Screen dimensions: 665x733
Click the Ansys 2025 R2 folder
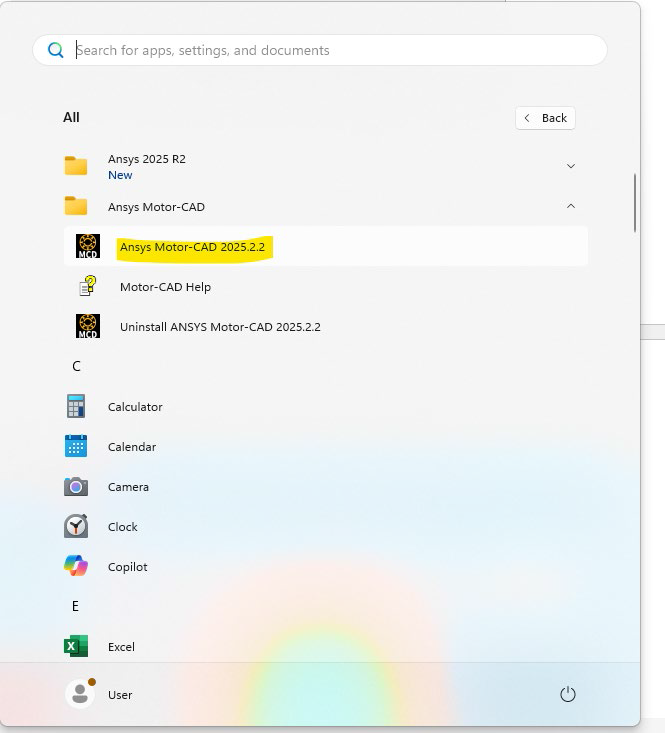[x=146, y=166]
